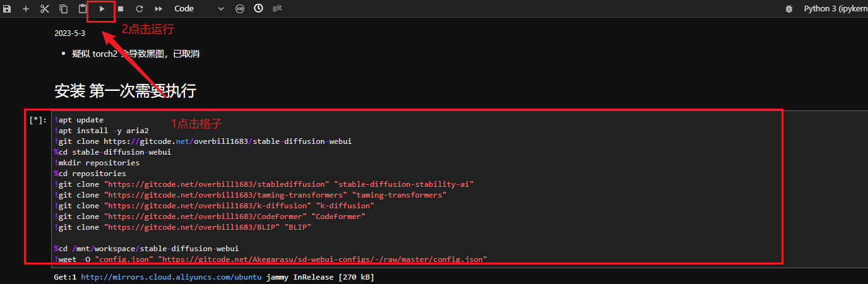
Task: Interrupt the kernel with the stop button
Action: tap(121, 9)
